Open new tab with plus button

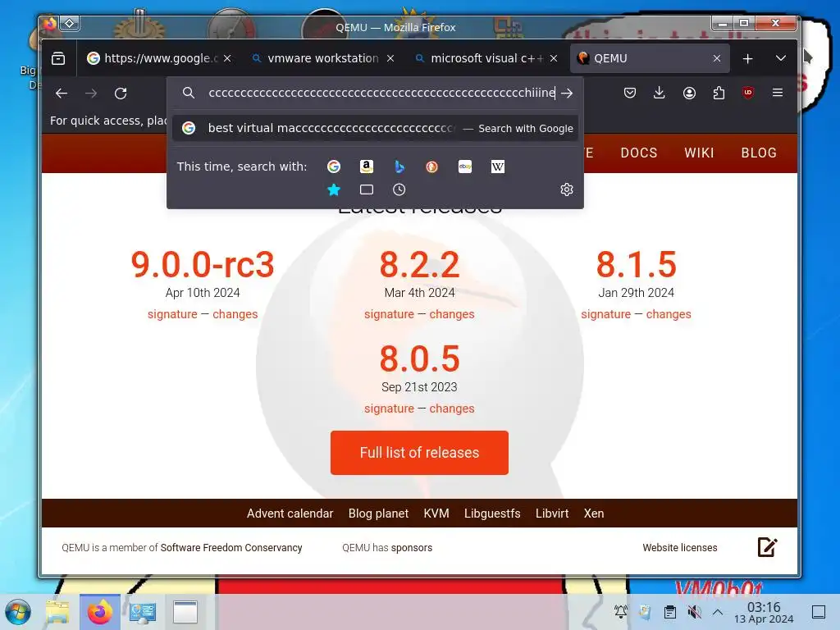[x=747, y=58]
